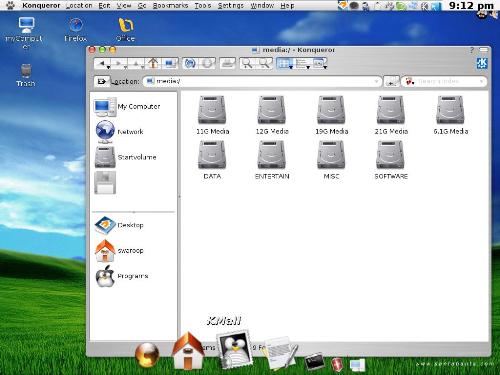Open the Bookmarks menu
Screen dimensions: 500x375
point(170,5)
